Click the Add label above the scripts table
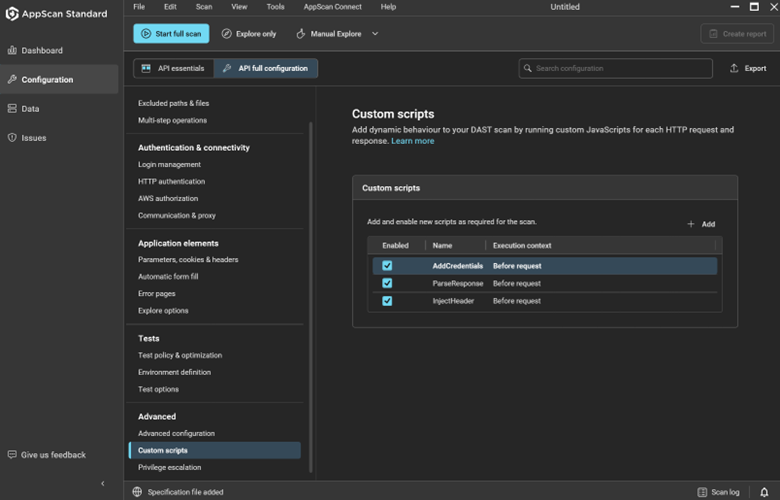This screenshot has height=500, width=780. point(708,224)
